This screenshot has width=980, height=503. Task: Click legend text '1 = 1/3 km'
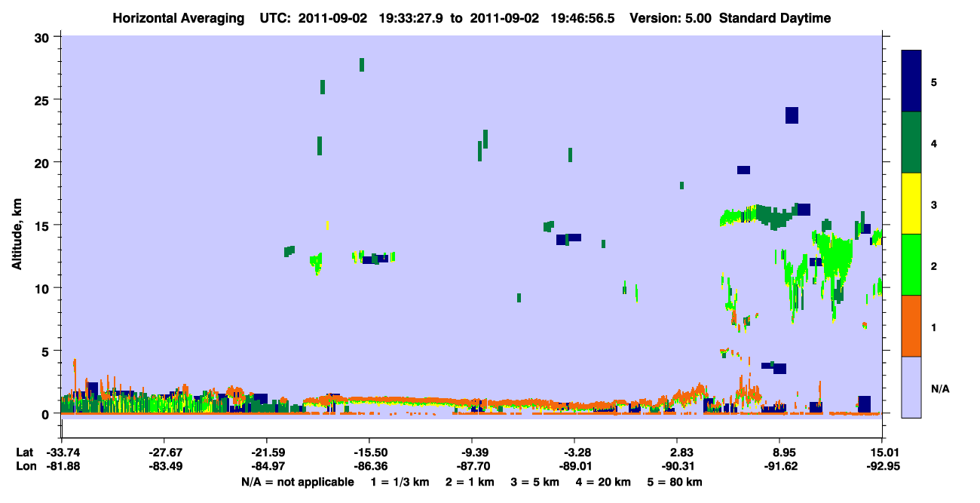tap(400, 482)
